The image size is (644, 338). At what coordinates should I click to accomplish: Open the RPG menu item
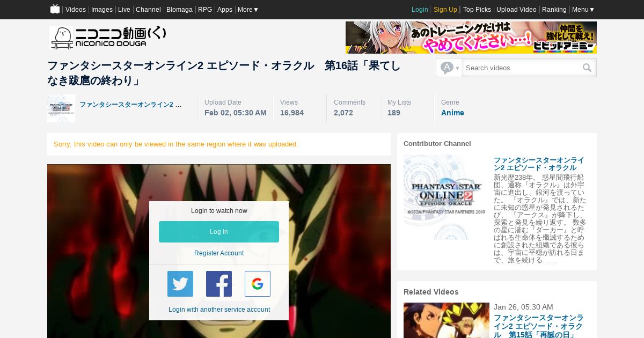[x=205, y=10]
